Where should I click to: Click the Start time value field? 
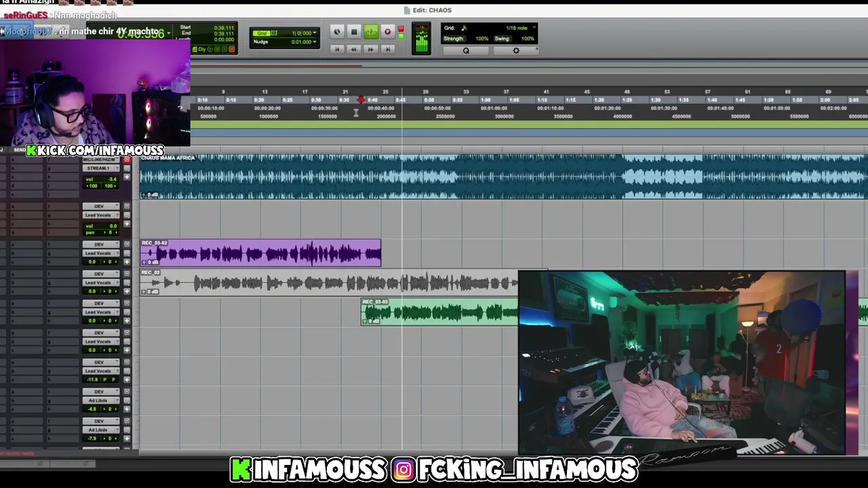224,28
